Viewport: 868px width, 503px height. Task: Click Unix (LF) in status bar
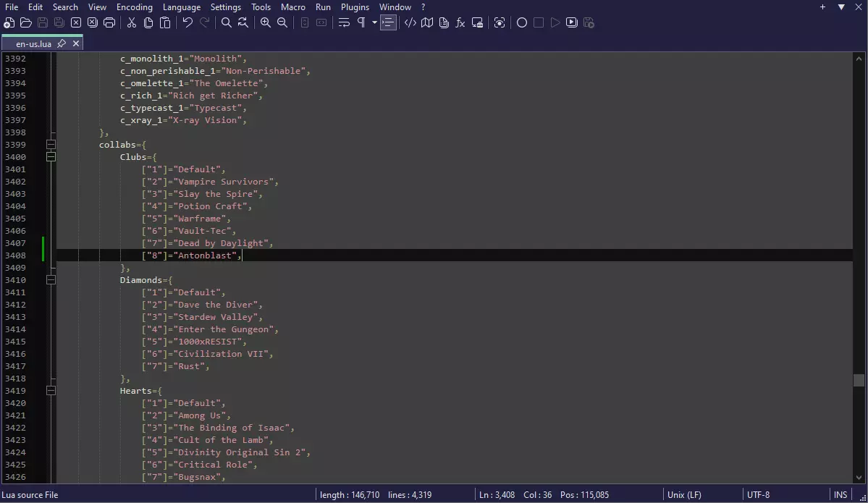coord(684,495)
